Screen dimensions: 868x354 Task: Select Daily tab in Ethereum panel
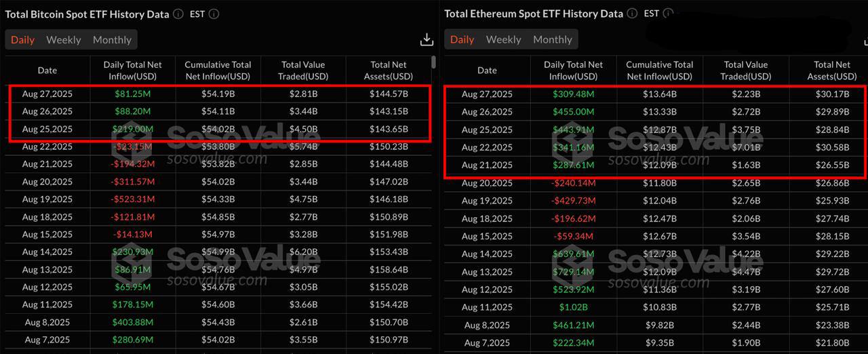(462, 39)
